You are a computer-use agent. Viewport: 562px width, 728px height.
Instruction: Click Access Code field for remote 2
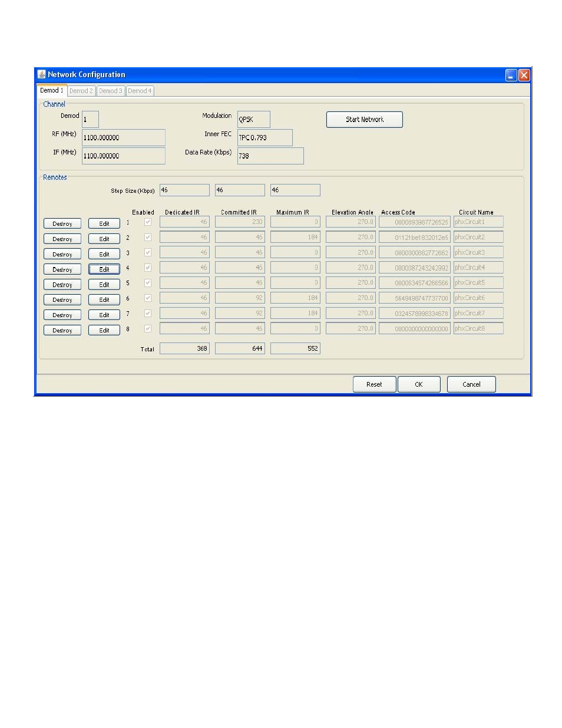(415, 238)
